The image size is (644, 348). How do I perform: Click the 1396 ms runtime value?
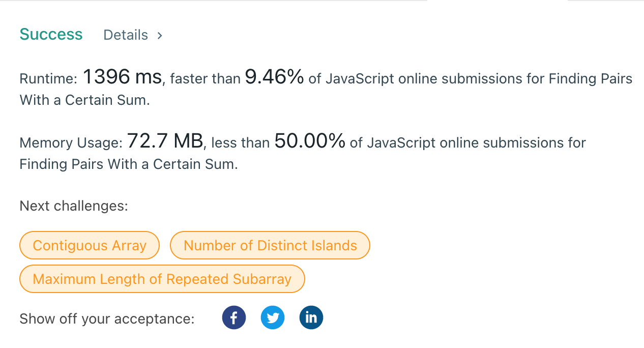pyautogui.click(x=122, y=77)
